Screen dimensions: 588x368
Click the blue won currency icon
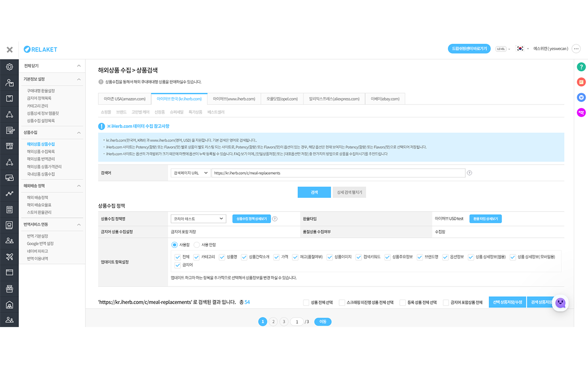click(x=581, y=97)
